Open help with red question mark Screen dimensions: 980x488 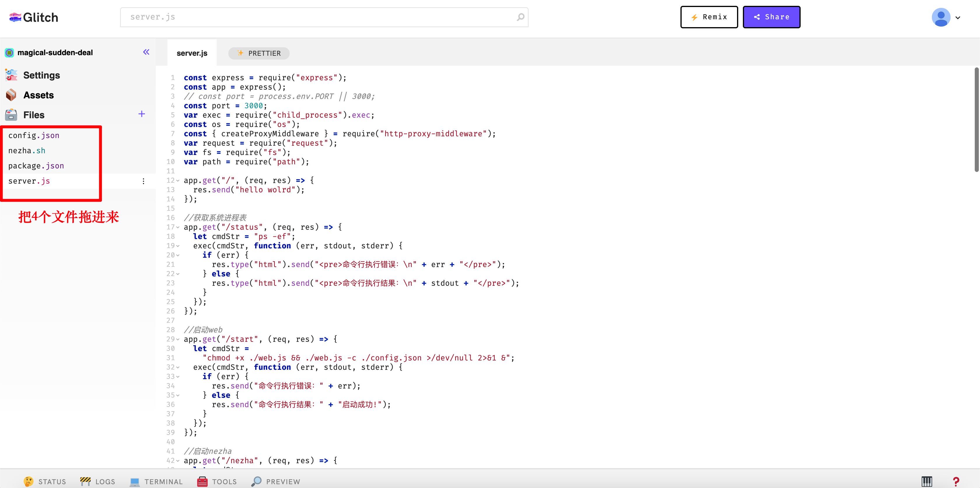956,482
